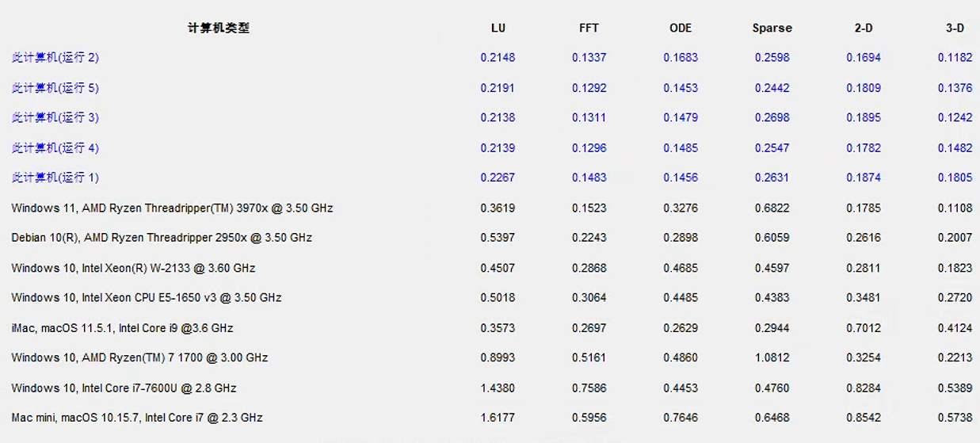
Task: Open the 此计算机(运行 3) row label
Action: (x=55, y=118)
